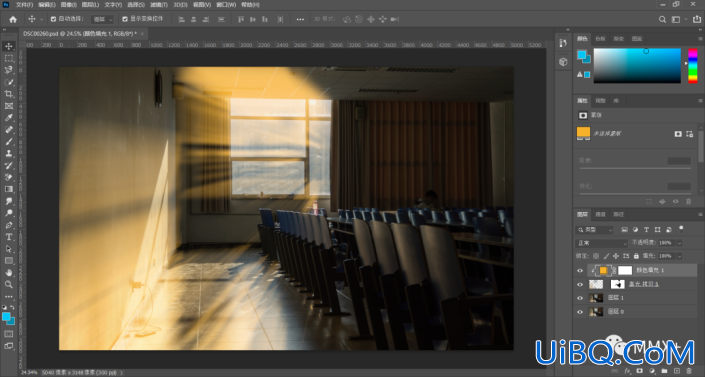This screenshot has width=705, height=377.
Task: Open the blend mode 正常 dropdown
Action: point(602,243)
